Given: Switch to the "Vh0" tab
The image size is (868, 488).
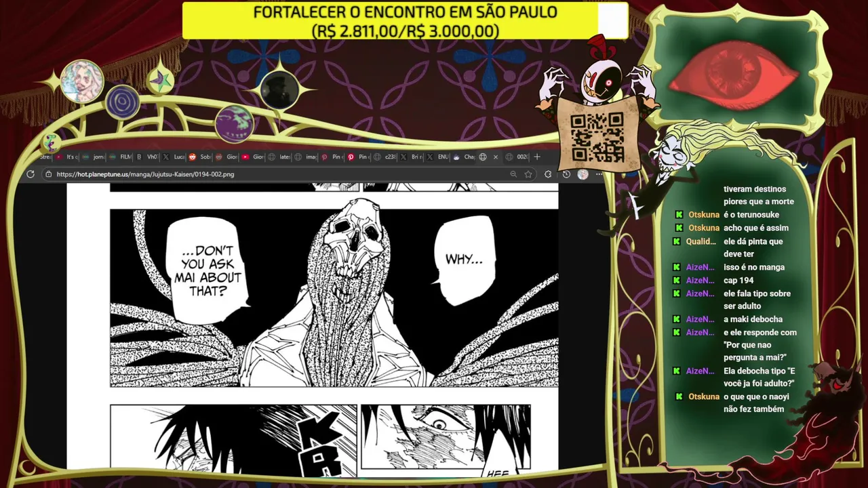Looking at the screenshot, I should click(x=148, y=157).
